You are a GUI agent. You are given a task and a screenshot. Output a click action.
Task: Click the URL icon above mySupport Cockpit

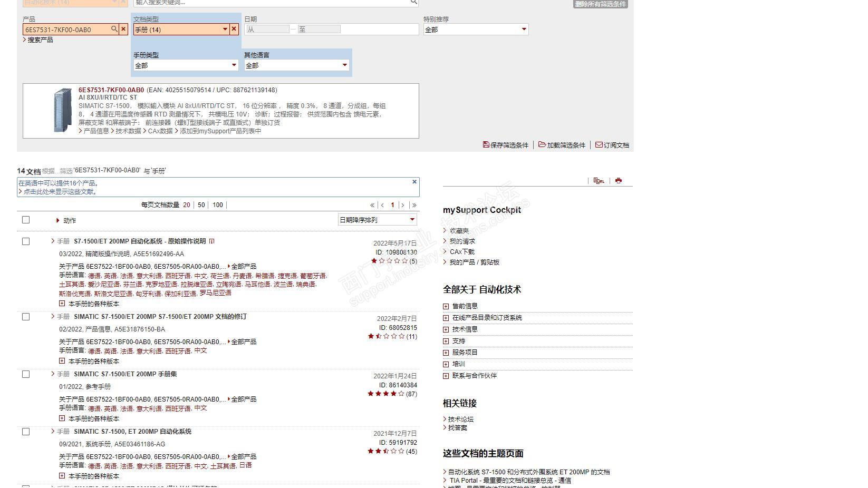(x=599, y=181)
